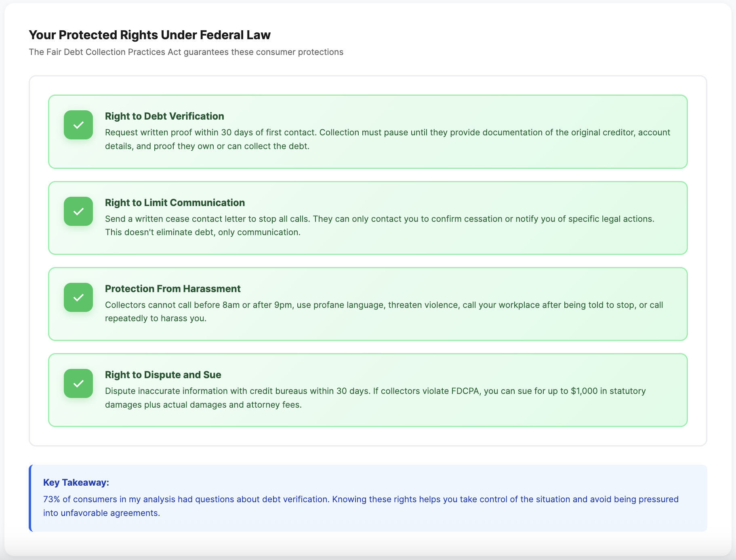Click the checkmark icon beside Protection From Harassment

click(x=78, y=297)
